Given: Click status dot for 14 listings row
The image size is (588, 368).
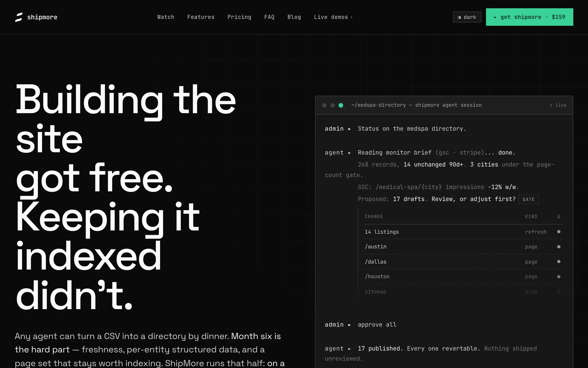Looking at the screenshot, I should [559, 232].
